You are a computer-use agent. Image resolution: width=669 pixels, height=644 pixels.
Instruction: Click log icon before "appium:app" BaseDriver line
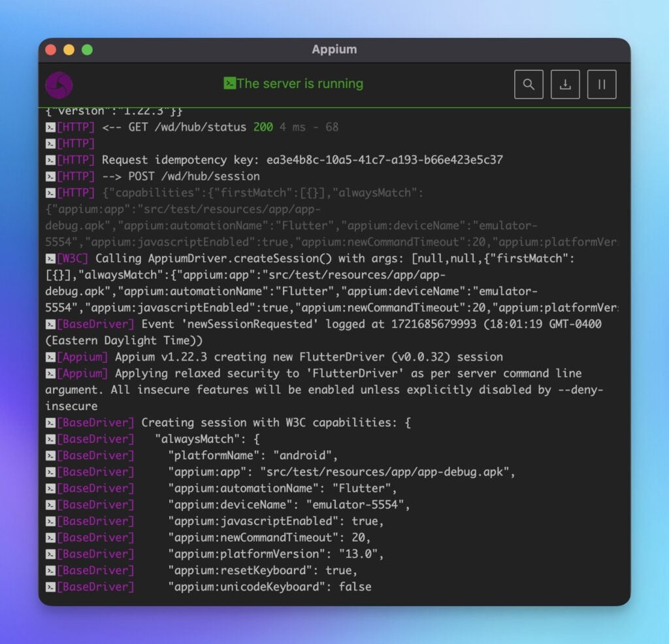click(50, 472)
